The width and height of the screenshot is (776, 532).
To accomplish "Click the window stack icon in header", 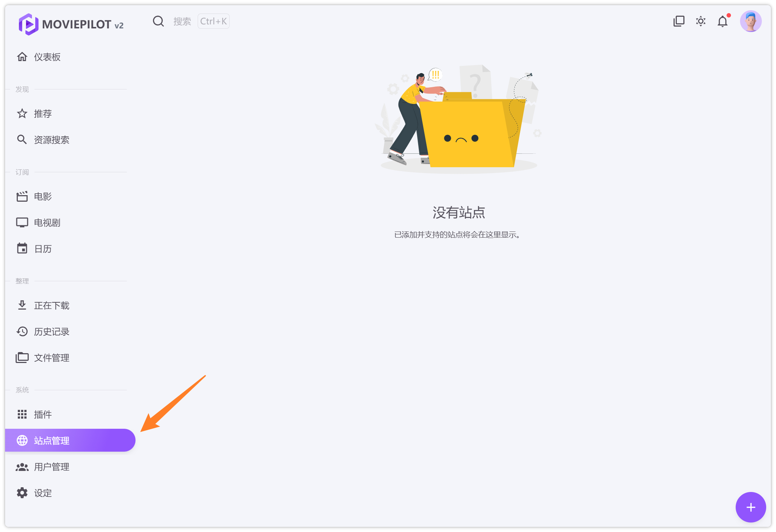I will (679, 21).
